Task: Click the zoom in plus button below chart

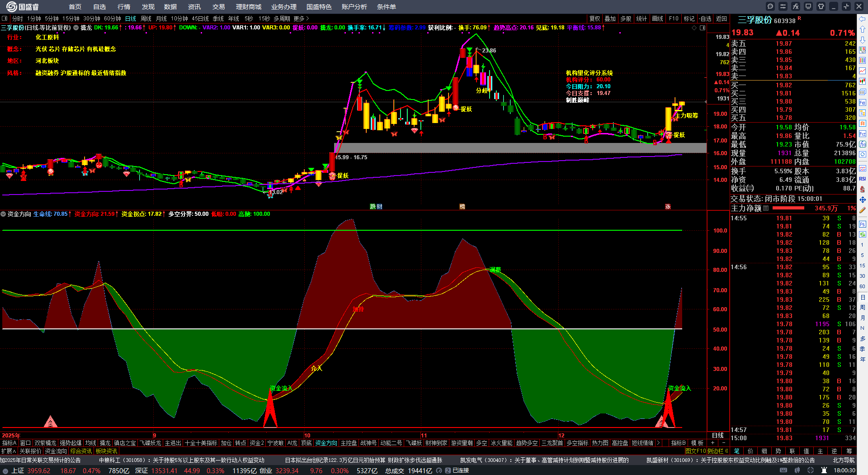Action: (x=713, y=443)
